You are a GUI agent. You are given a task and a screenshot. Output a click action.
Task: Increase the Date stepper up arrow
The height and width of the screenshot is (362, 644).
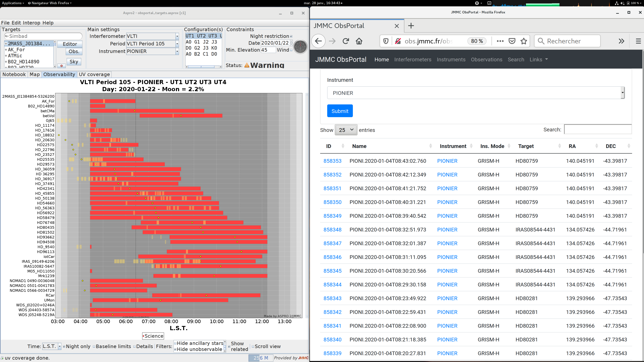click(291, 41)
